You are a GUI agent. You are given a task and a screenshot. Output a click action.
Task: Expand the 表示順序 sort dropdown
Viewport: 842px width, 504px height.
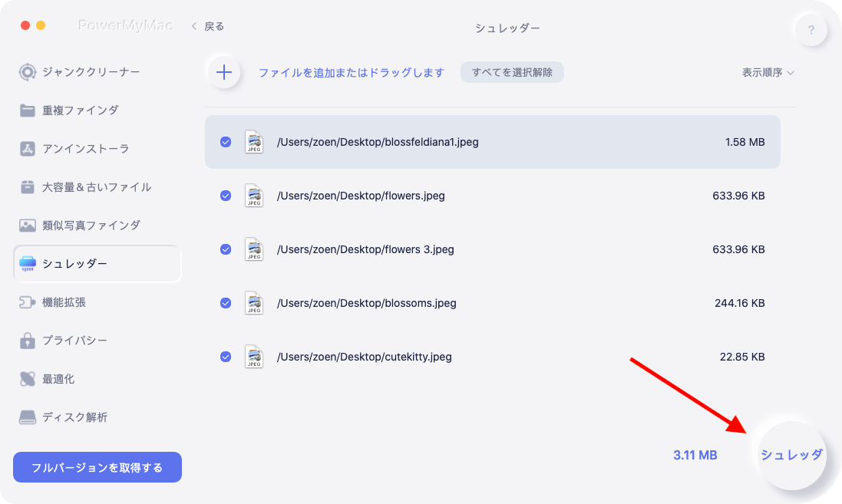click(x=768, y=72)
